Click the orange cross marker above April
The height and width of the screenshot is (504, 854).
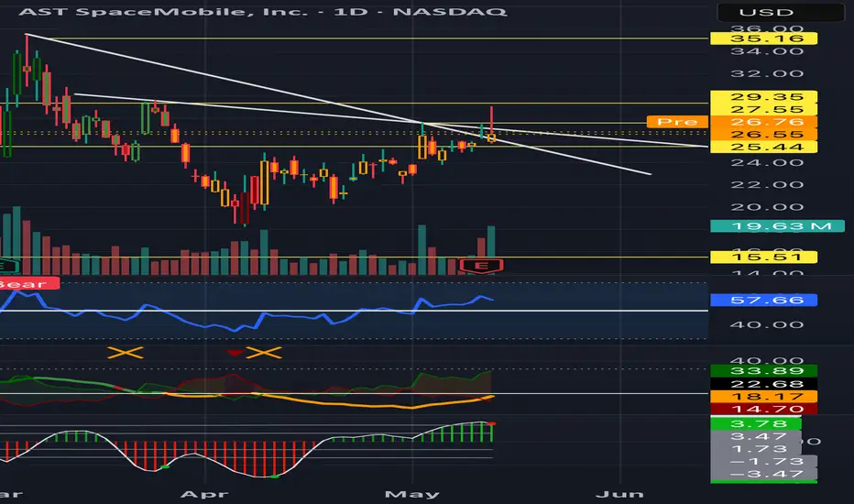pyautogui.click(x=264, y=353)
